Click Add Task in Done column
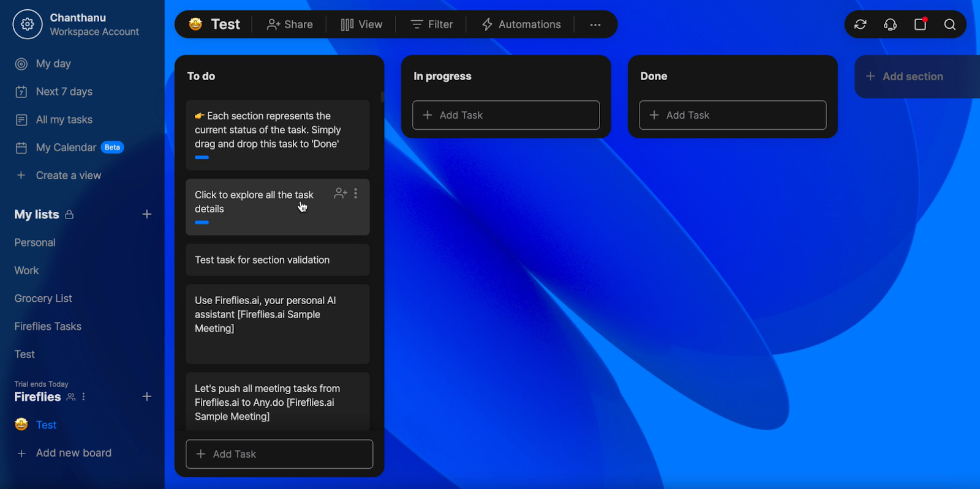Viewport: 980px width, 489px height. [733, 115]
